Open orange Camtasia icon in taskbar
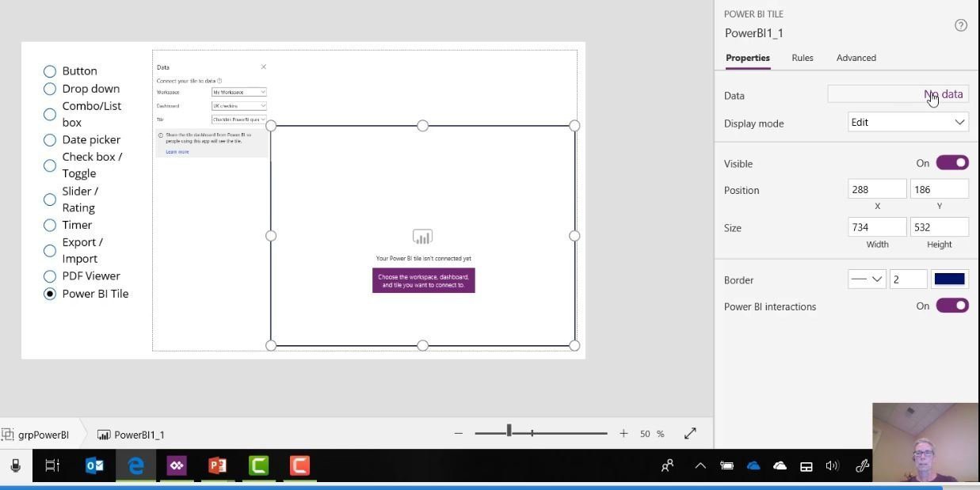Image resolution: width=980 pixels, height=490 pixels. tap(299, 465)
